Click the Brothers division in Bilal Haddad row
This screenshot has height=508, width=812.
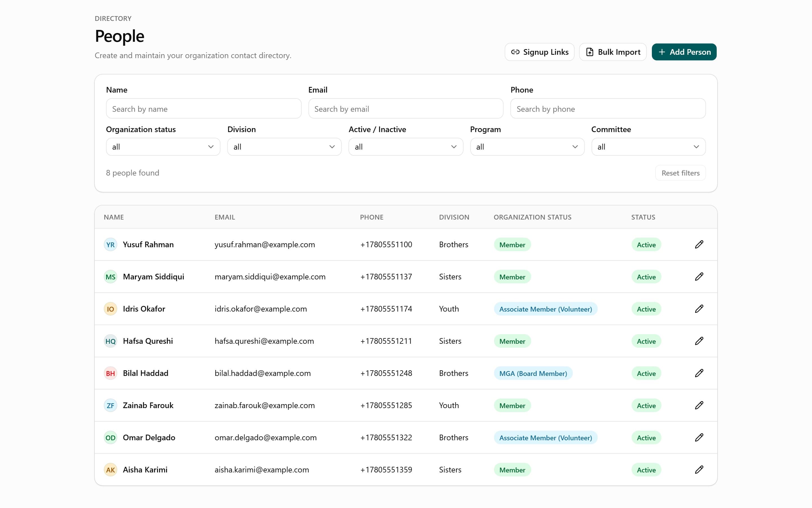click(x=454, y=373)
